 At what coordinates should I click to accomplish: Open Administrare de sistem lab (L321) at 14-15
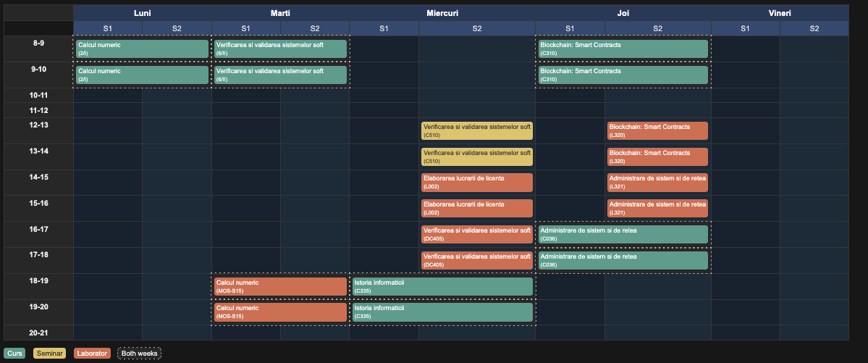[657, 183]
